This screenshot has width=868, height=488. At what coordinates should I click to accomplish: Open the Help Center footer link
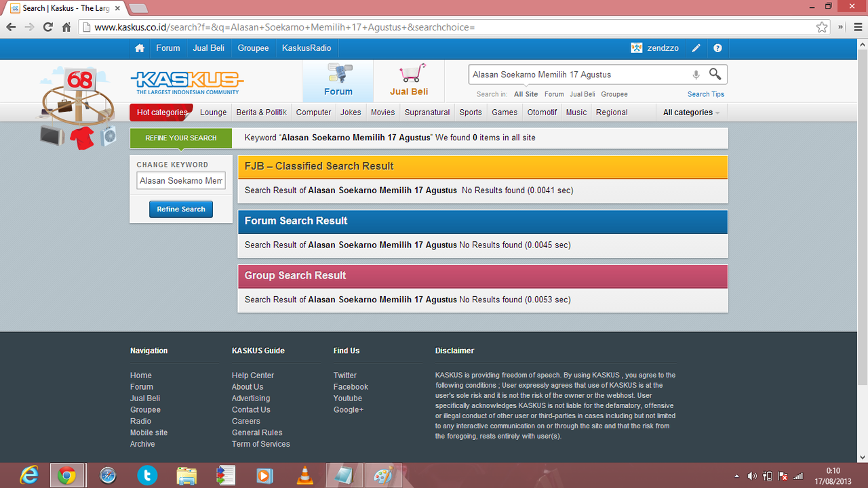[x=253, y=375]
